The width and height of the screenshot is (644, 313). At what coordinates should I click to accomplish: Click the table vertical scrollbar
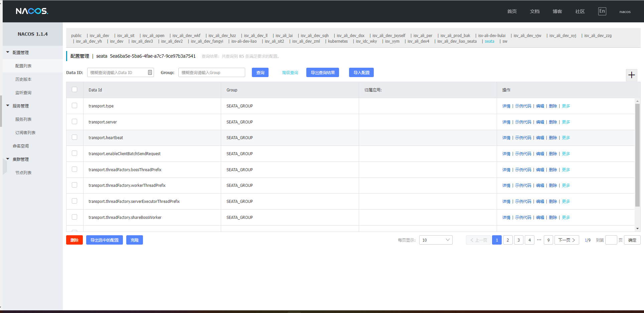click(x=637, y=155)
